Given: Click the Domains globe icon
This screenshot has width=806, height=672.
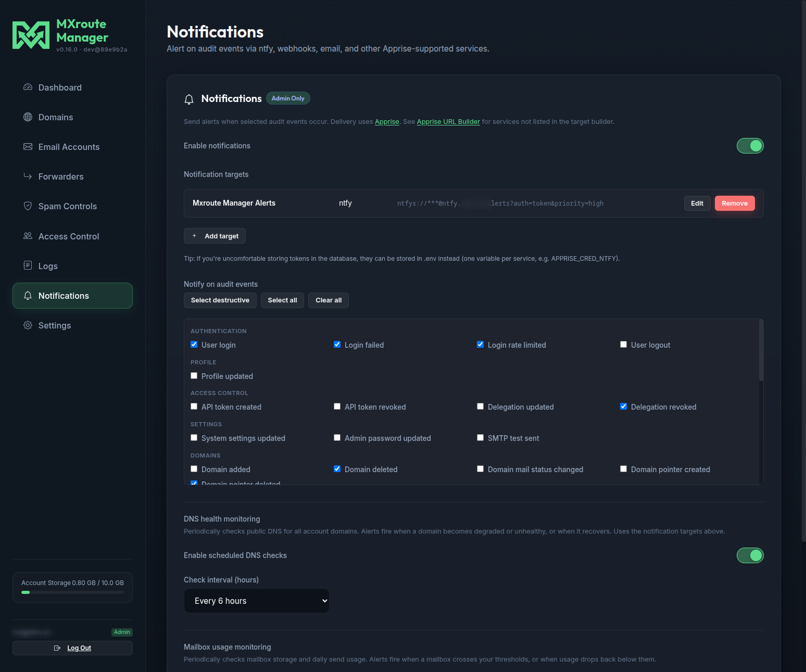Looking at the screenshot, I should pyautogui.click(x=28, y=117).
